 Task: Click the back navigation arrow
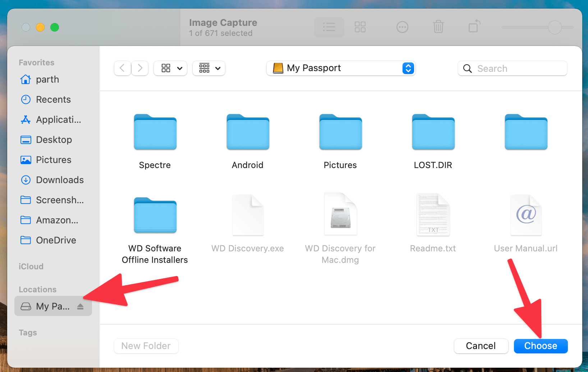point(122,68)
